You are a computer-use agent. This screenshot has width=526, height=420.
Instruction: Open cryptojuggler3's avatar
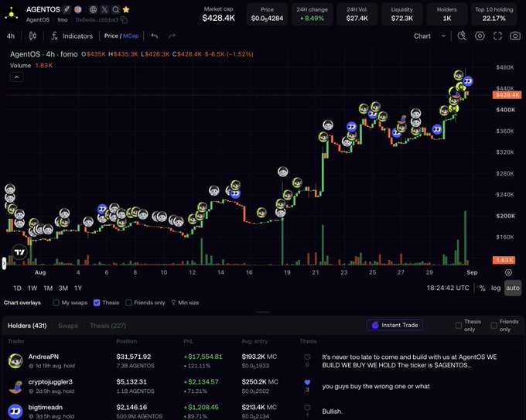15,386
